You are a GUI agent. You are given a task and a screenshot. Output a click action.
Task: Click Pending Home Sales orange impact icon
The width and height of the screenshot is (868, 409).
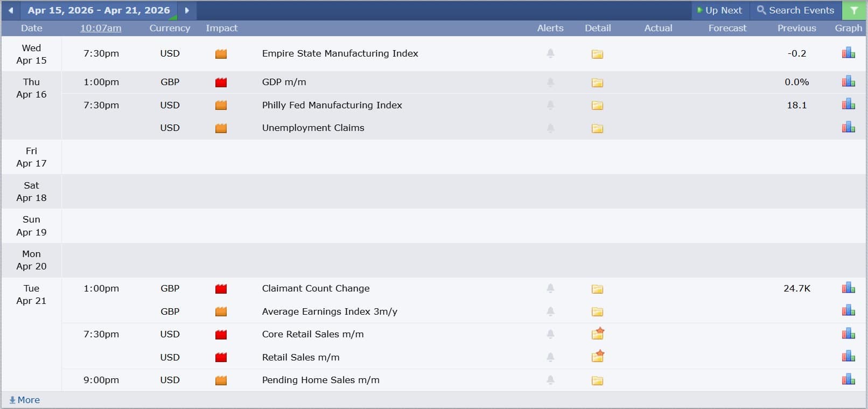(221, 380)
